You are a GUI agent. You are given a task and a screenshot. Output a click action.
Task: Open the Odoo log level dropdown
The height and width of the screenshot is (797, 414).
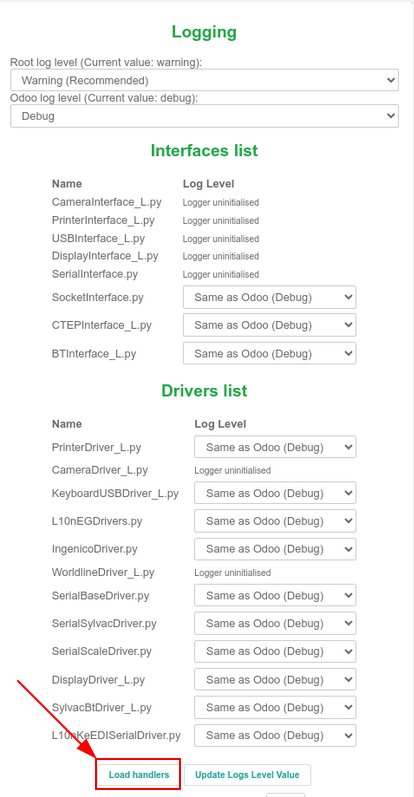[x=204, y=116]
